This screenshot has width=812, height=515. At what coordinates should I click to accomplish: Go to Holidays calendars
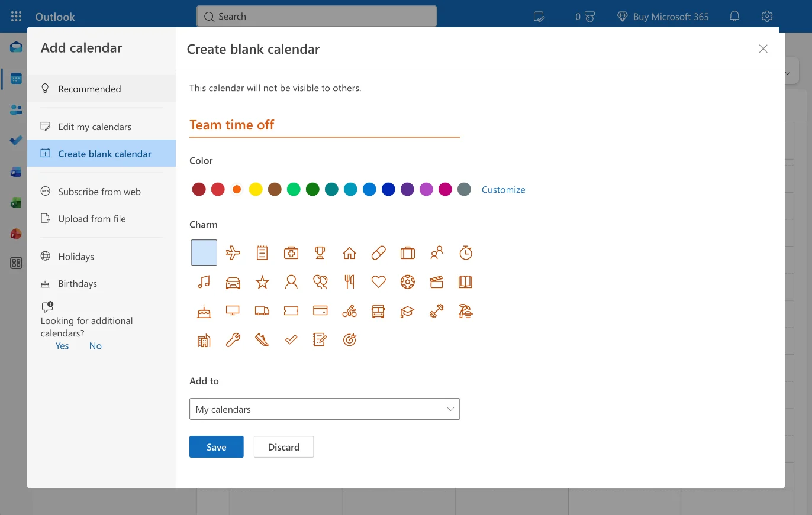tap(101, 257)
